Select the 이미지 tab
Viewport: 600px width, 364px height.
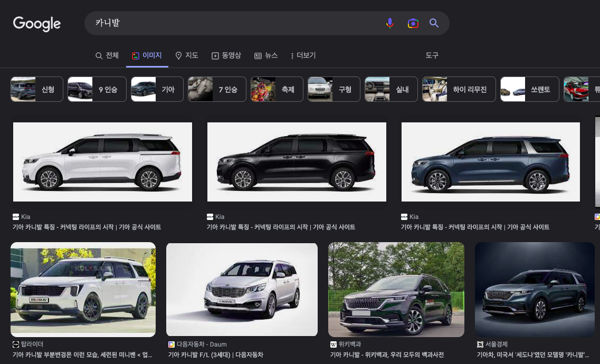147,55
